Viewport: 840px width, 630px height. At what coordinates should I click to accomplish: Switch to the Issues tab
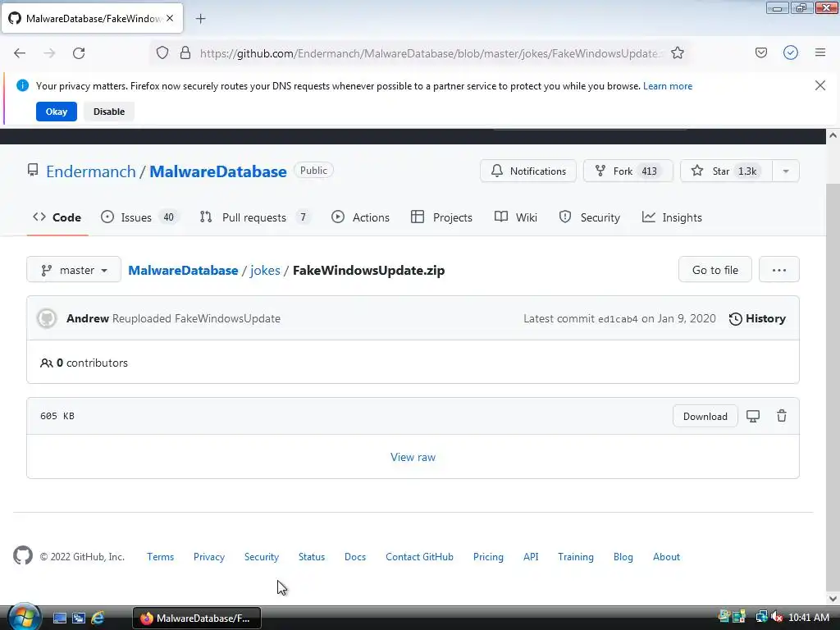click(x=139, y=217)
